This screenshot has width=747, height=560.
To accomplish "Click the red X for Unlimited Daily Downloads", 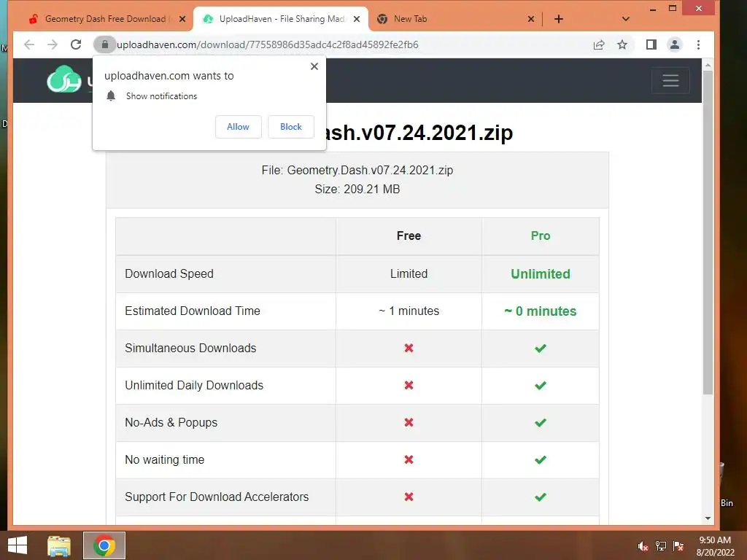I will (x=409, y=385).
